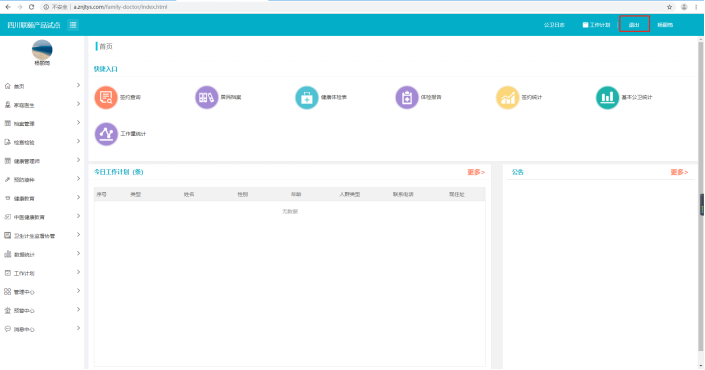Click the 姓名 column header
The image size is (705, 370).
tap(189, 194)
